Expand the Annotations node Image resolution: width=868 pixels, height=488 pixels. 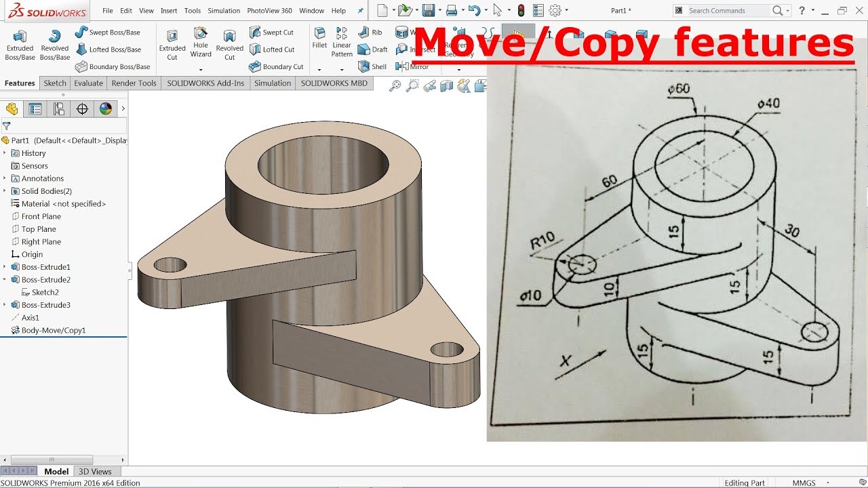pyautogui.click(x=5, y=178)
